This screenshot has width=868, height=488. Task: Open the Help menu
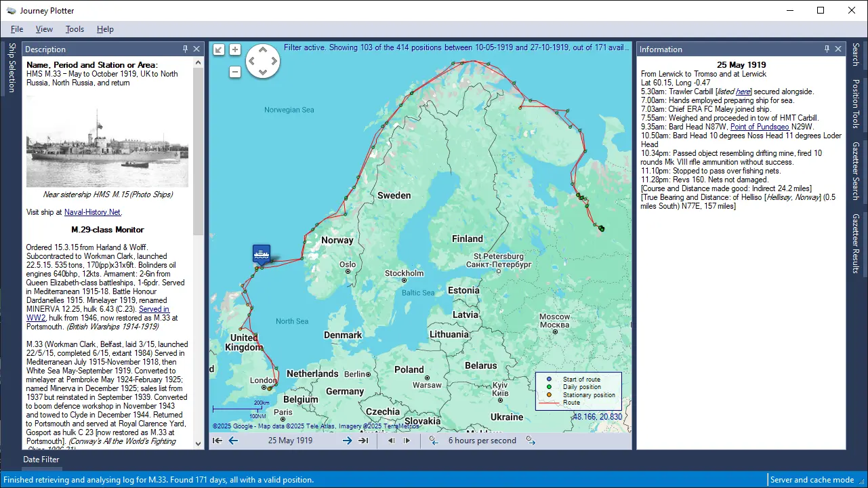105,29
